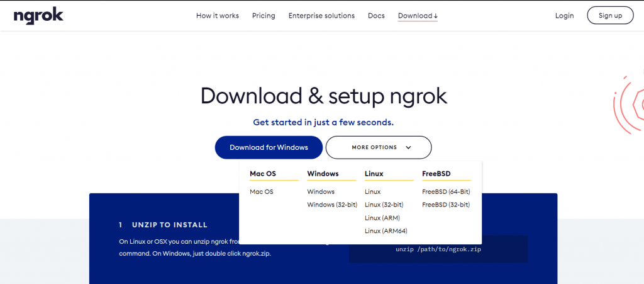Click the ngrok logo

coord(38,16)
